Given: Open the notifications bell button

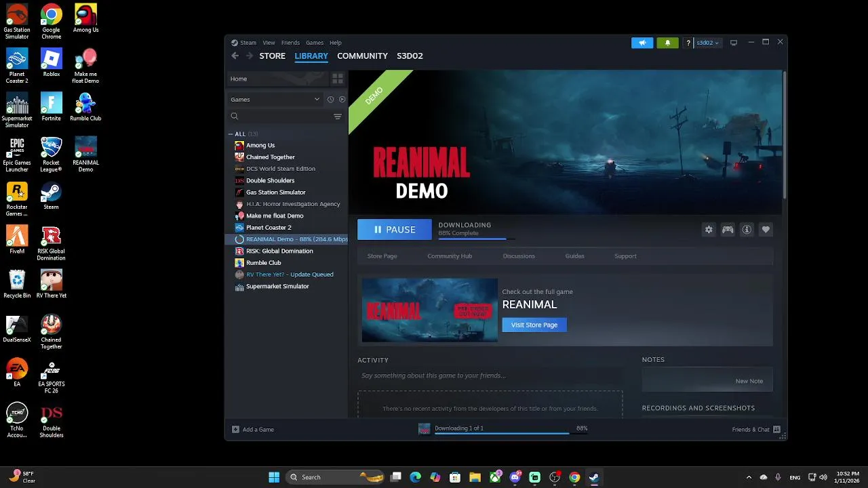Looking at the screenshot, I should 667,43.
